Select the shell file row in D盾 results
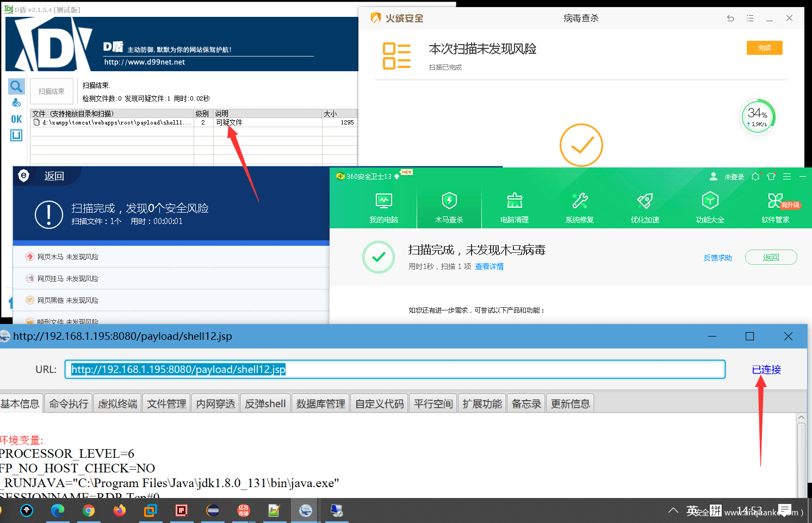Image resolution: width=812 pixels, height=523 pixels. click(x=194, y=122)
